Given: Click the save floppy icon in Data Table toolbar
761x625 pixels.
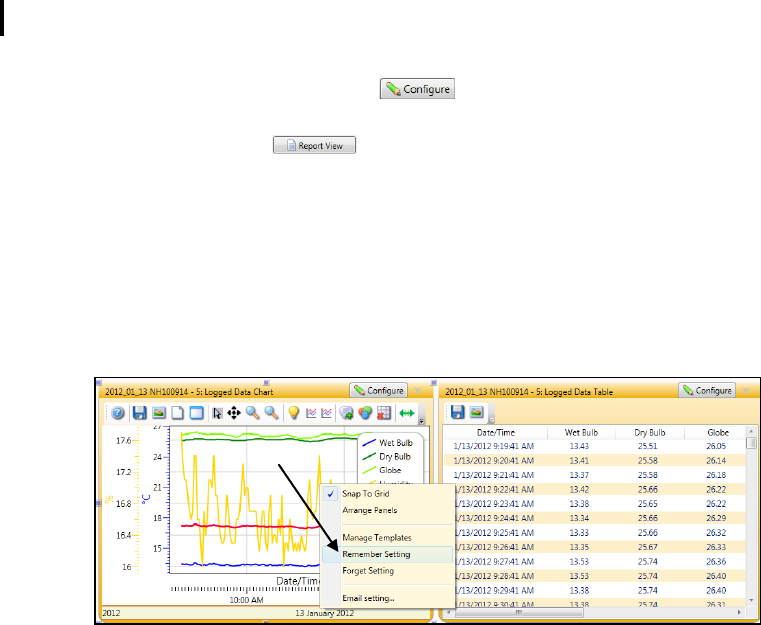Looking at the screenshot, I should 458,412.
